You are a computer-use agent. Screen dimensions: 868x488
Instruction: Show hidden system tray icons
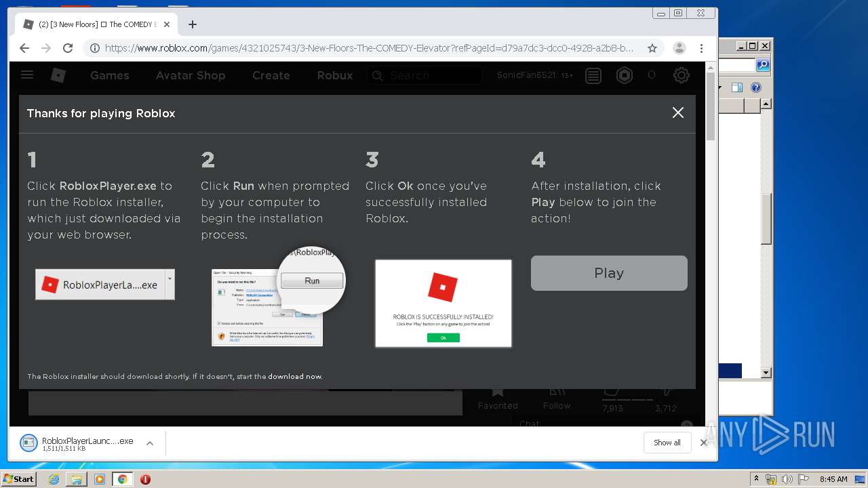click(756, 479)
